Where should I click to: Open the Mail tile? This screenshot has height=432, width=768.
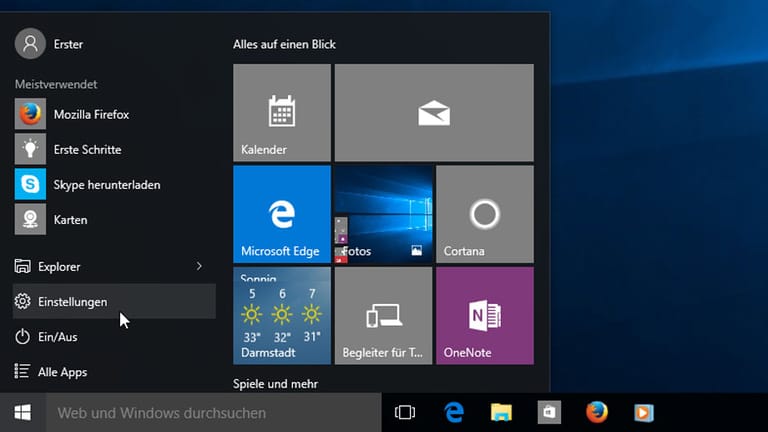point(434,113)
